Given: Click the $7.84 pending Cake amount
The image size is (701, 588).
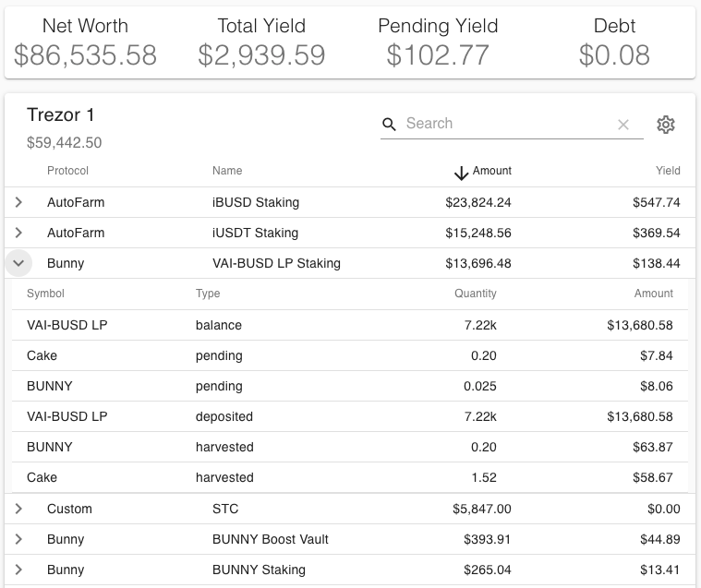Looking at the screenshot, I should point(657,355).
